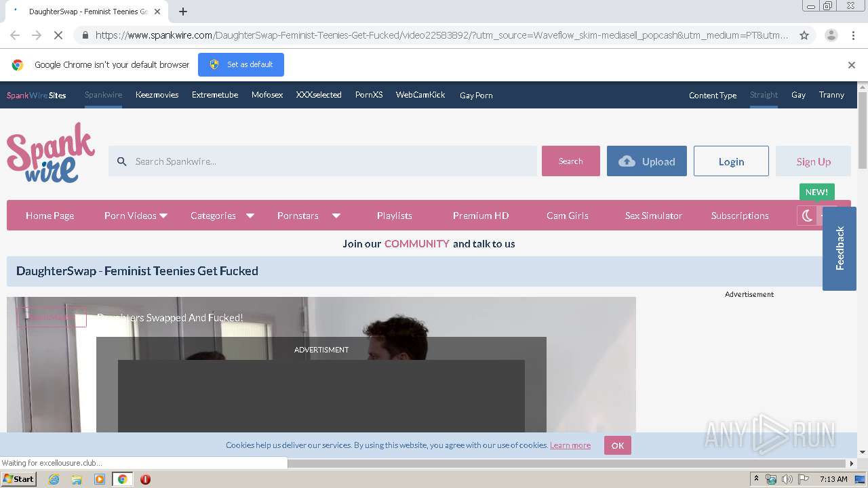The image size is (868, 488).
Task: Expand the Porn Videos dropdown arrow
Action: (x=163, y=216)
